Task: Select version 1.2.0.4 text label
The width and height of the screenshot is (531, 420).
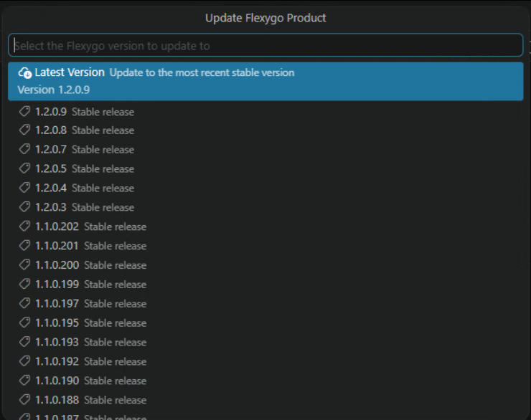Action: coord(51,188)
